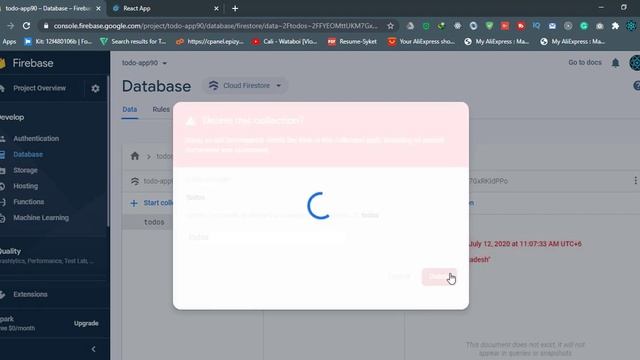Open the Cali - Wataboi bookmark
The image size is (640, 360).
coord(284,42)
